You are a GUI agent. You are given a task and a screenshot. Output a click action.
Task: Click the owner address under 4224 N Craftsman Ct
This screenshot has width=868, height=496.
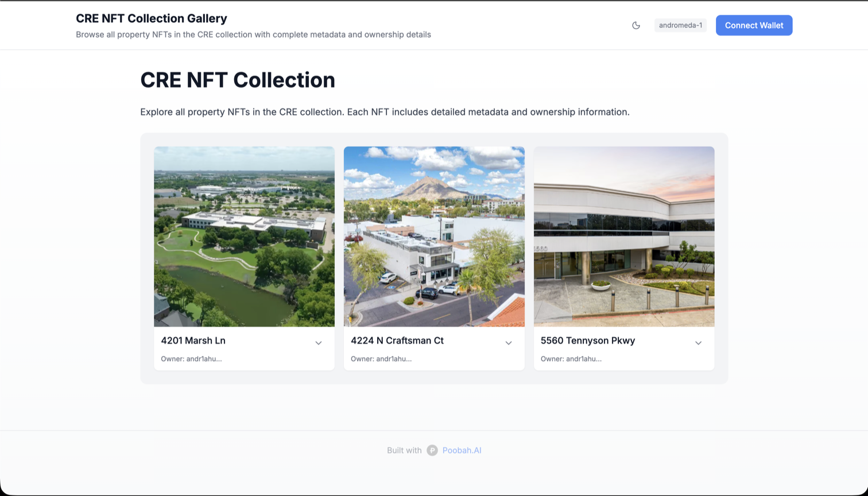click(x=381, y=359)
